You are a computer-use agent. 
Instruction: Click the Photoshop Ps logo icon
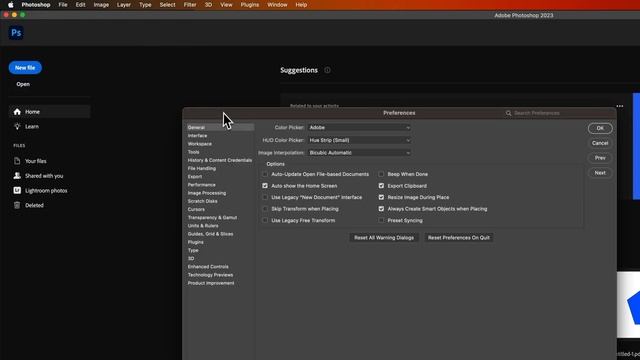coord(16,33)
